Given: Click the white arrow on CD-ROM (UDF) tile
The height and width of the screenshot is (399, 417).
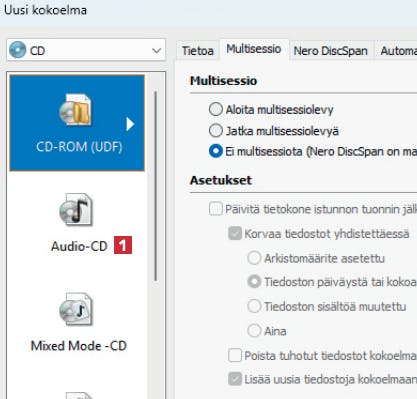Looking at the screenshot, I should 130,124.
